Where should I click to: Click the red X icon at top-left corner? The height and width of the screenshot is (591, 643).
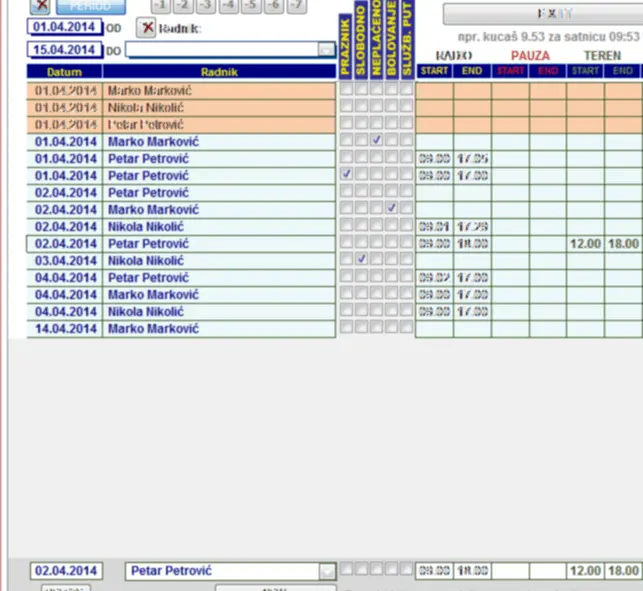click(x=40, y=5)
